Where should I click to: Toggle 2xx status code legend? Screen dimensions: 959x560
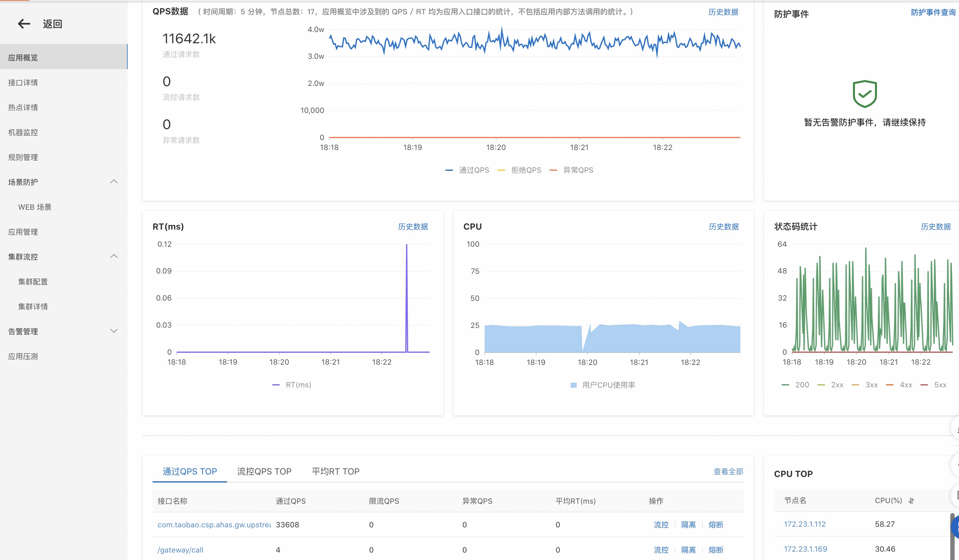(x=830, y=385)
